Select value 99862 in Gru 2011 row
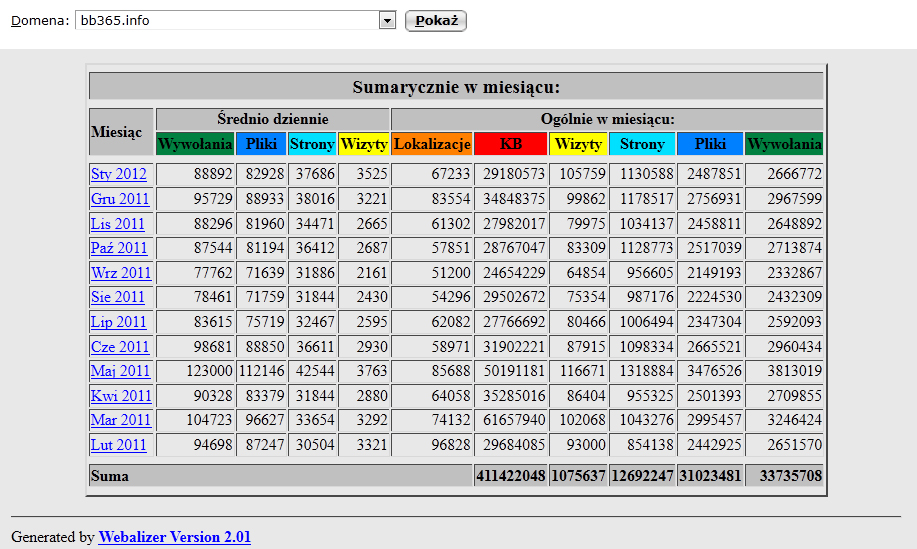This screenshot has height=549, width=917. point(586,199)
